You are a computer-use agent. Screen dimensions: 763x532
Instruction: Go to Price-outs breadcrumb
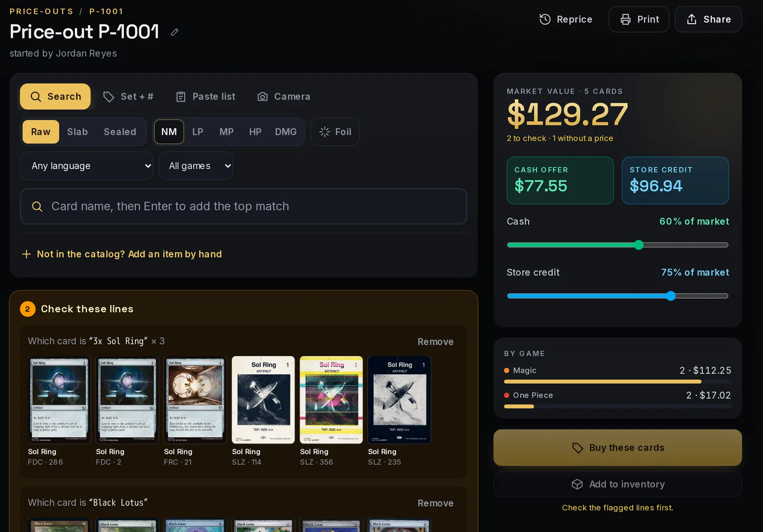tap(41, 11)
